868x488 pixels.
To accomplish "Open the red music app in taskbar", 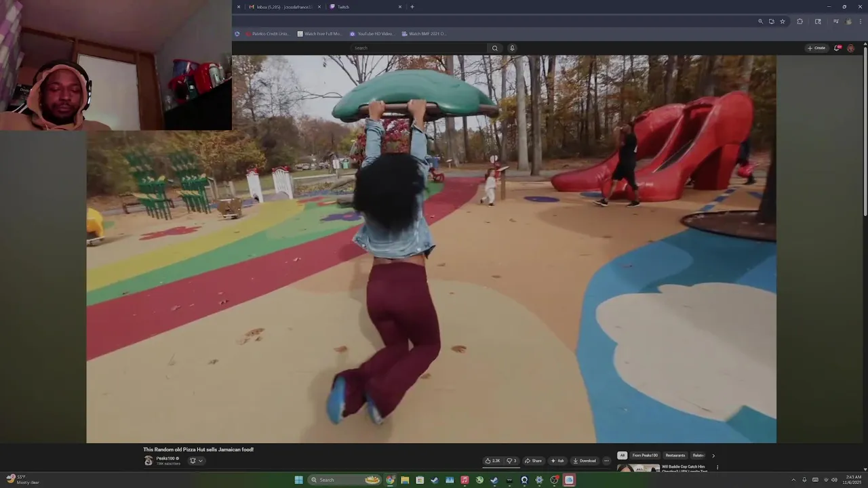I will coord(465,480).
